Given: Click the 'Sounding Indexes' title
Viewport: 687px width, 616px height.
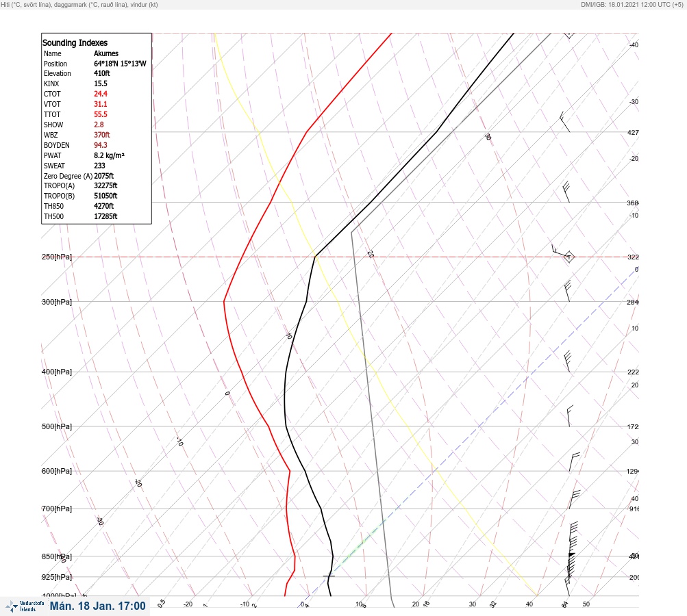Looking at the screenshot, I should (75, 43).
